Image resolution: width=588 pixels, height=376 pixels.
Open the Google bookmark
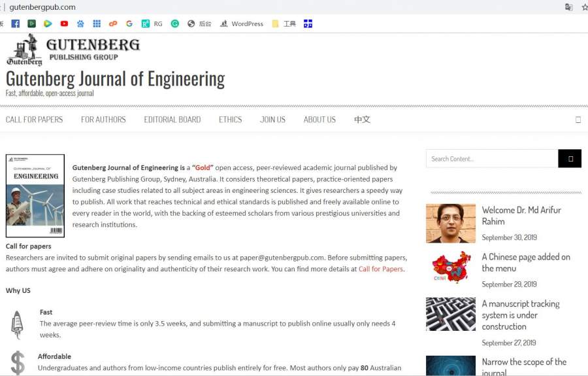[129, 24]
